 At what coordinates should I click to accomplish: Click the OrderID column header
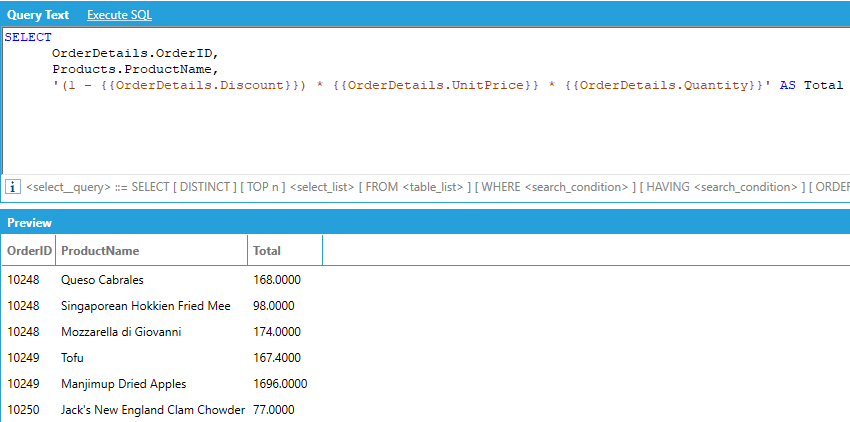tap(28, 251)
